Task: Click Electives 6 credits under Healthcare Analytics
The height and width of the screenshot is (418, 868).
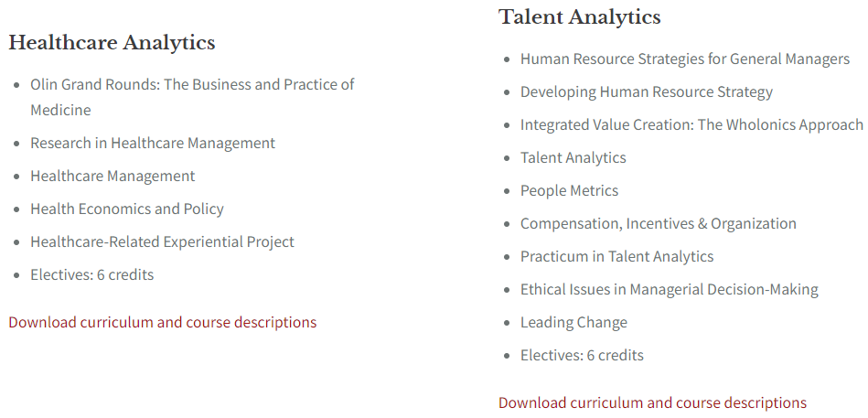Action: [91, 274]
